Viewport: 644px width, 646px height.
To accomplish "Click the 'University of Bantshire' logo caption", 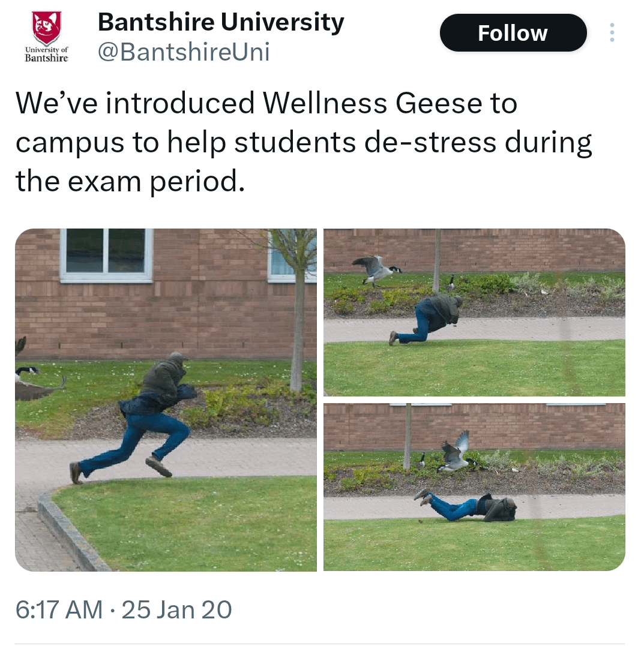I will [46, 55].
